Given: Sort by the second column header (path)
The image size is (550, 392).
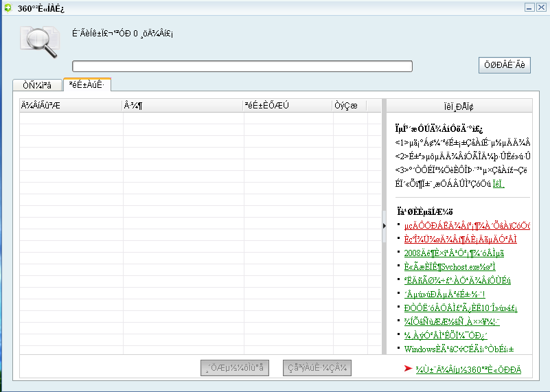Looking at the screenshot, I should point(183,105).
